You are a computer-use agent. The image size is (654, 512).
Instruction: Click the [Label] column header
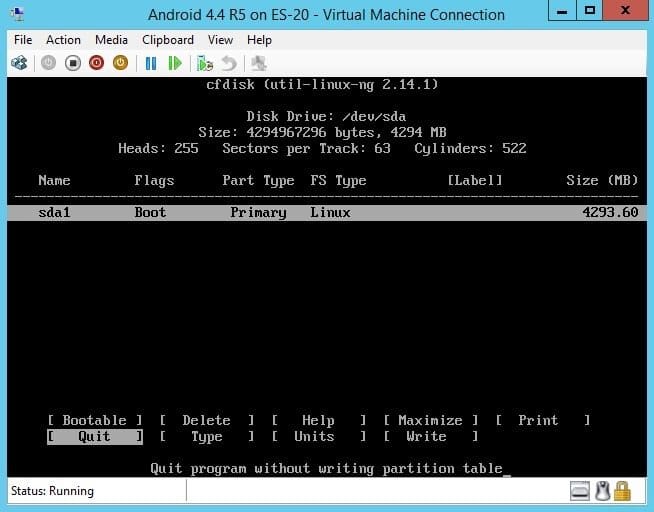[475, 181]
